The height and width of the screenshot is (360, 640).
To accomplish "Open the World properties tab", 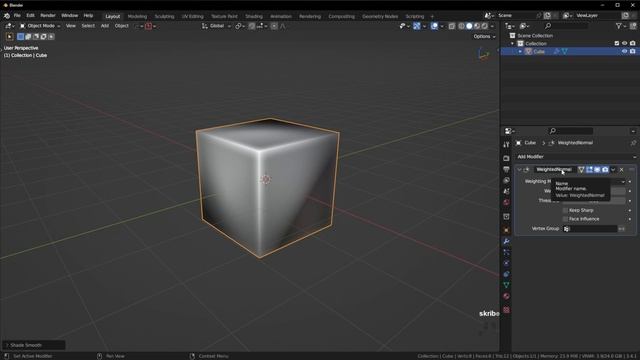I will click(506, 202).
